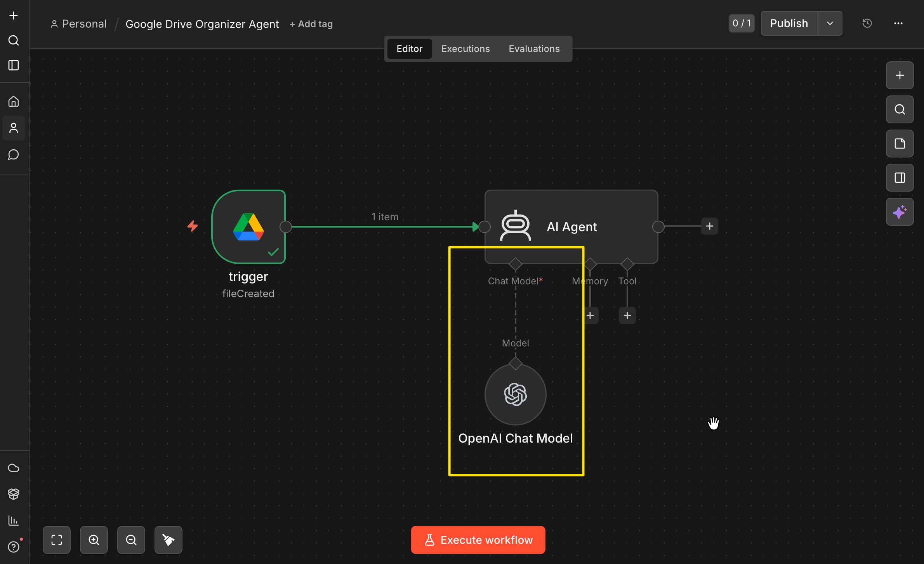
Task: Click the cloud icon in the sidebar
Action: [x=14, y=468]
